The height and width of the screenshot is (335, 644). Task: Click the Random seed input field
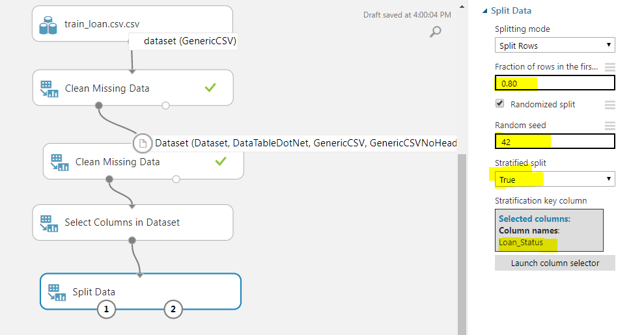click(x=555, y=142)
